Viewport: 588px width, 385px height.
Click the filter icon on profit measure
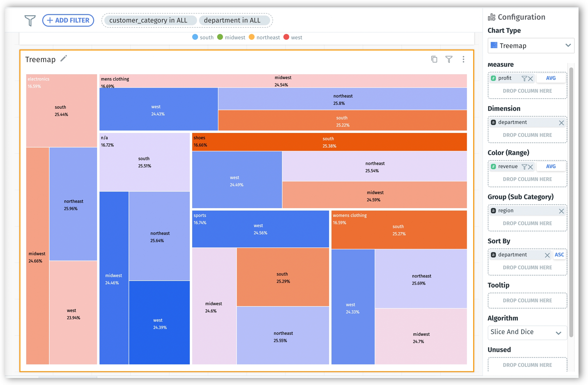524,78
